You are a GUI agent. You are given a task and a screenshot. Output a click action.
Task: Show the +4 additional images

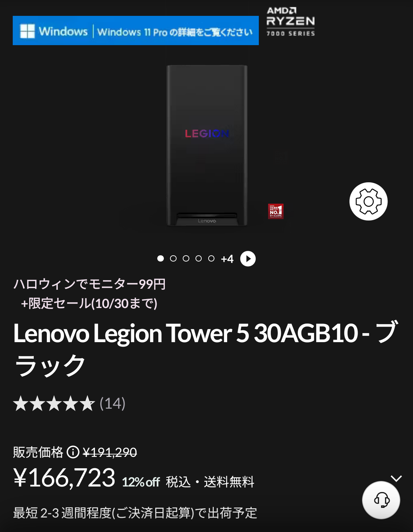point(227,259)
